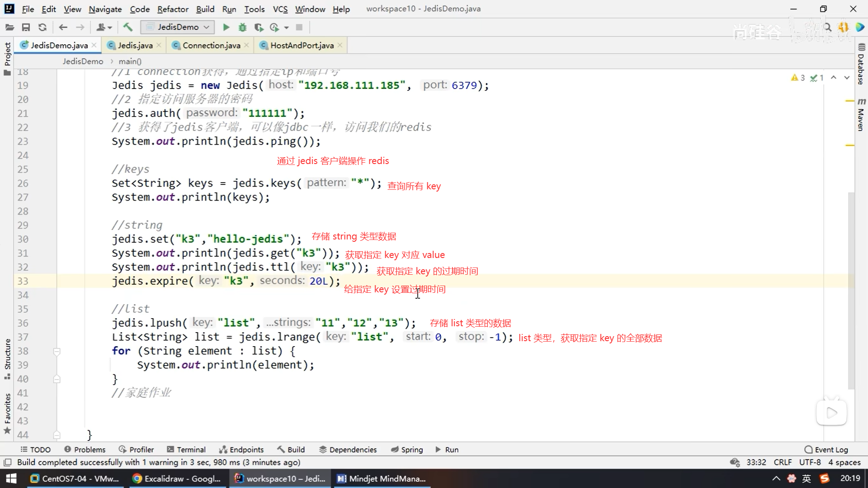Click the Save All disk icon
The height and width of the screenshot is (488, 868).
click(26, 28)
